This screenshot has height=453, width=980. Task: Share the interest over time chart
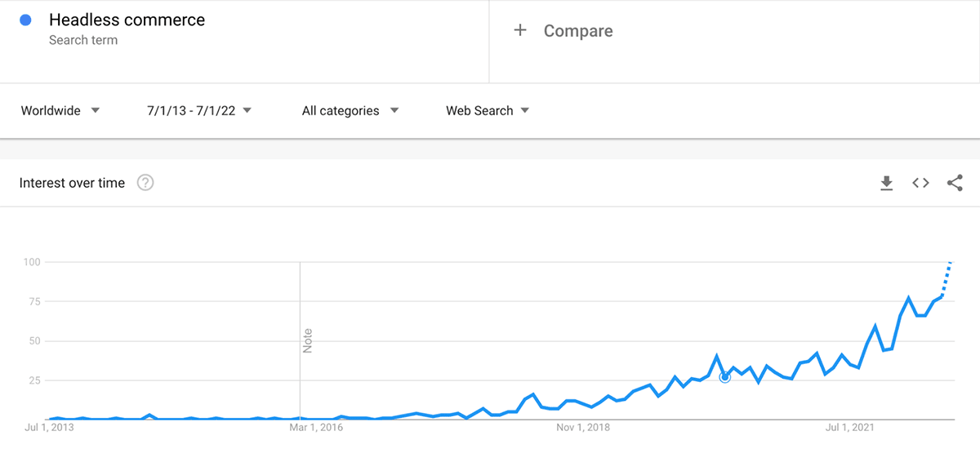(x=955, y=184)
